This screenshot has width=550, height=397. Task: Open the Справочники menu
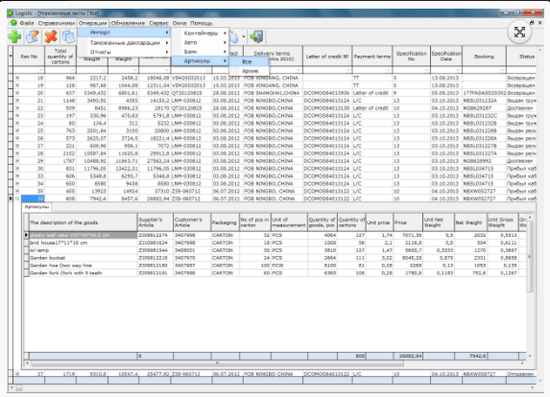tap(56, 23)
